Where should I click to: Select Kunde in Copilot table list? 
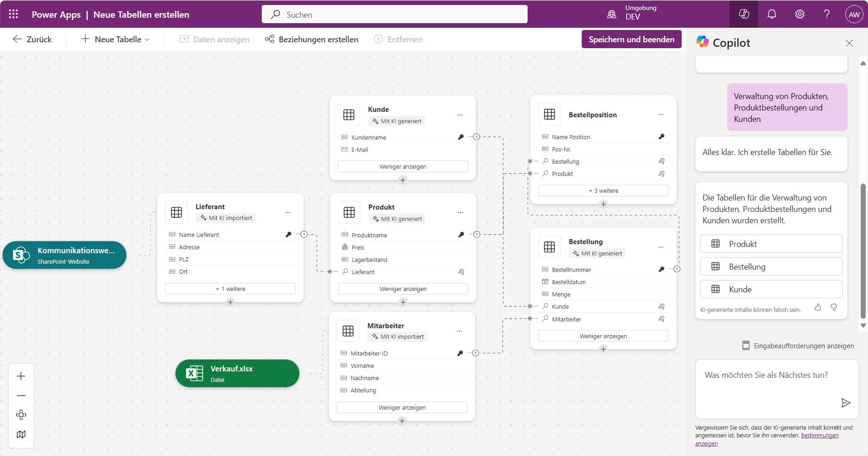tap(771, 289)
